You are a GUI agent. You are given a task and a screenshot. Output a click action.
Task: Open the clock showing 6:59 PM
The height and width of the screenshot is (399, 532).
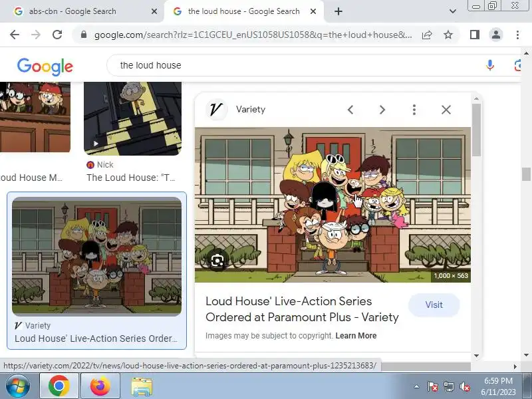pos(498,386)
